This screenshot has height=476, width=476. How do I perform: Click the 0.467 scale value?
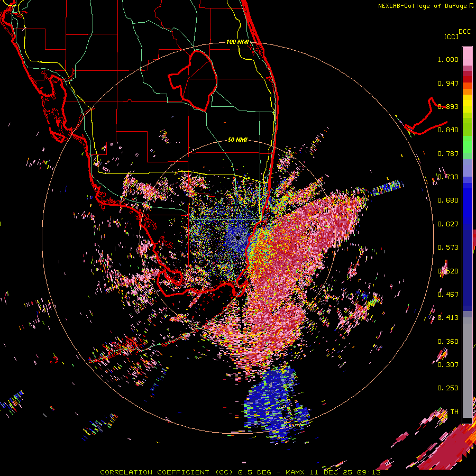tap(448, 295)
